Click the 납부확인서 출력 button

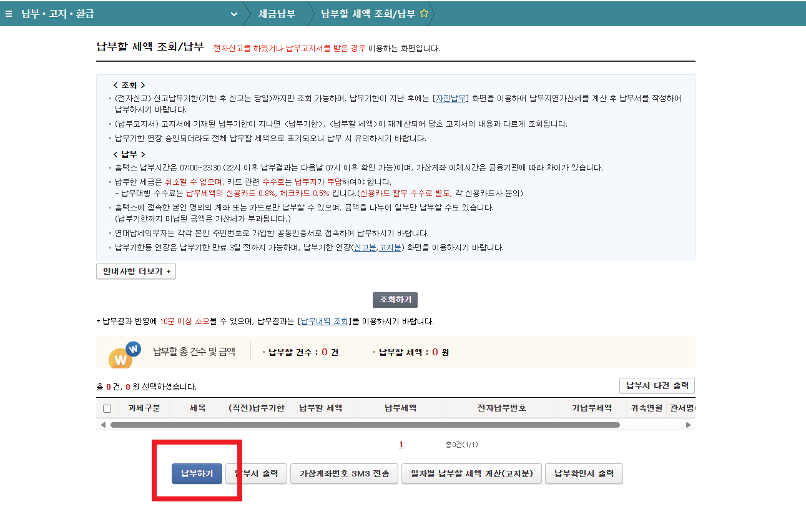coord(584,473)
